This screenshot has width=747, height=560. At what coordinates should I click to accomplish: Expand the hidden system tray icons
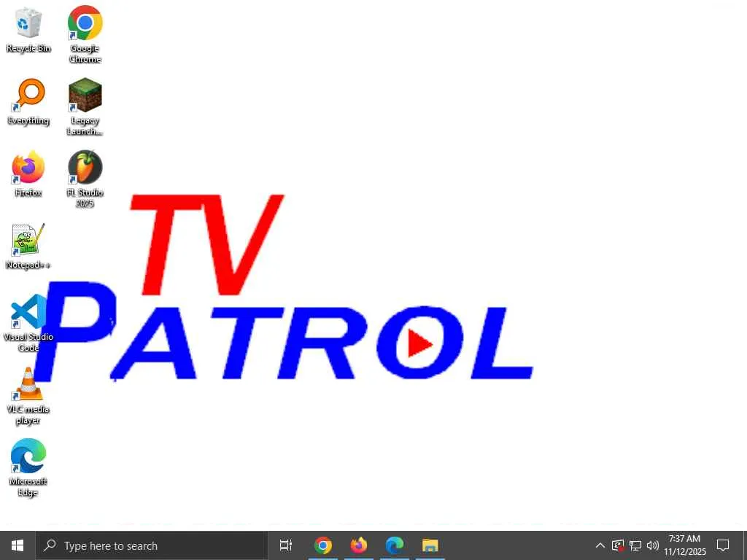(600, 545)
